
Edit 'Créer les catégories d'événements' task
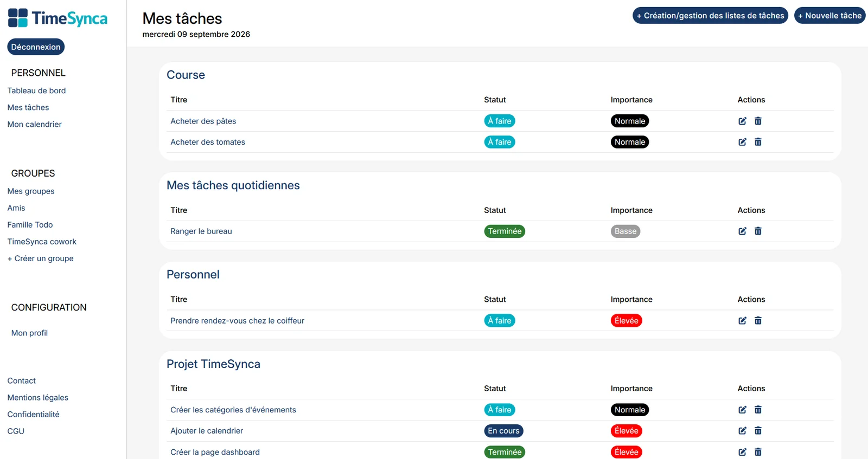pyautogui.click(x=742, y=410)
